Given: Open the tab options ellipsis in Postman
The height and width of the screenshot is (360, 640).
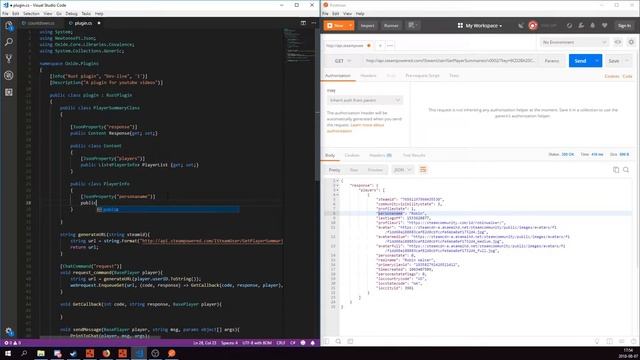Looking at the screenshot, I should pos(390,45).
